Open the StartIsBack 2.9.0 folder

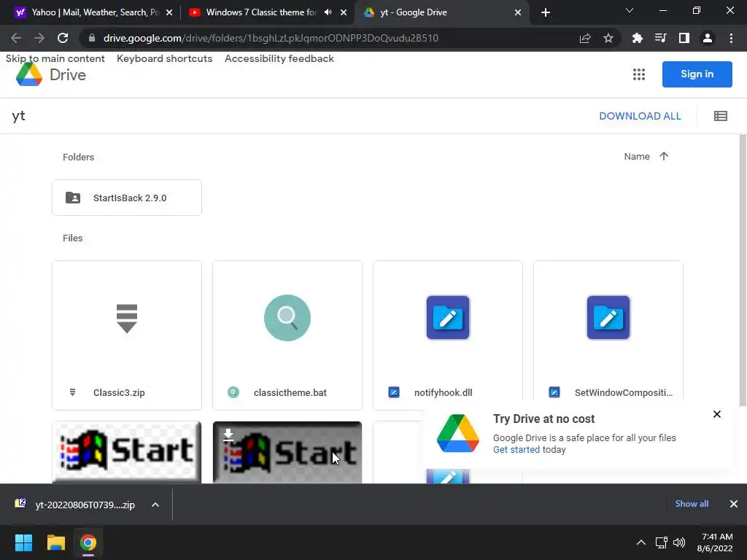point(127,198)
